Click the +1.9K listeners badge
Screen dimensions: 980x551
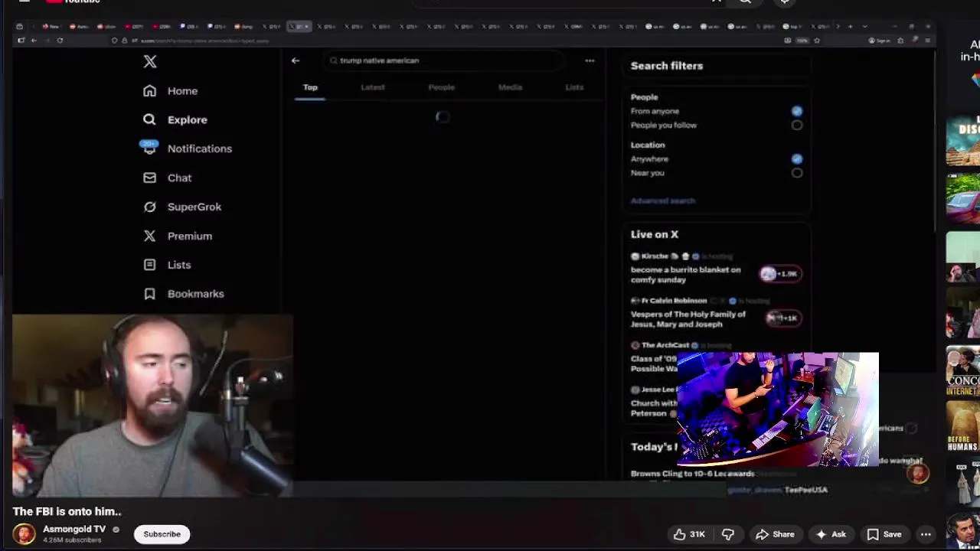[x=780, y=274]
